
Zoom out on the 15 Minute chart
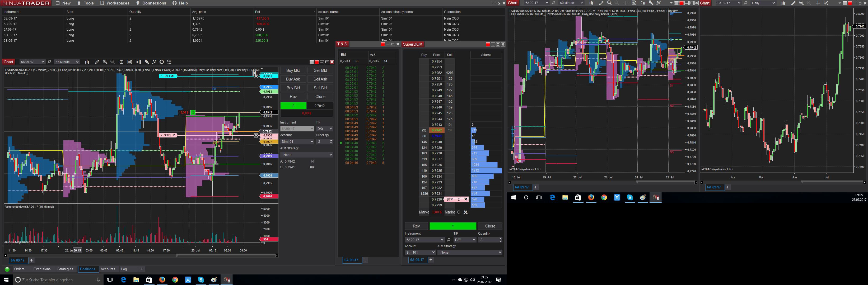tap(113, 62)
